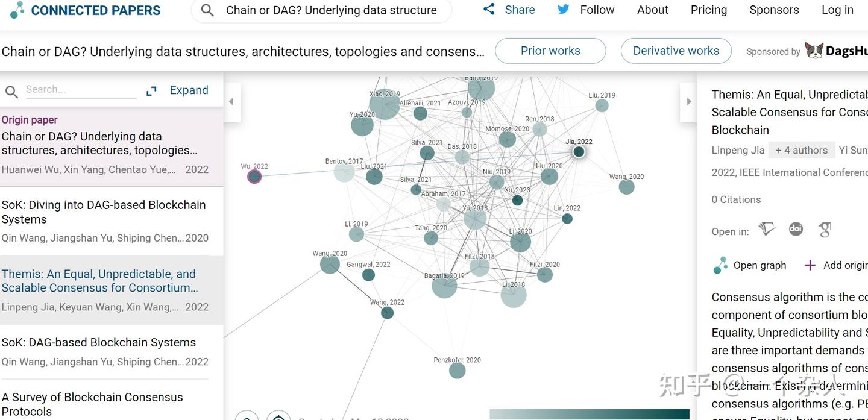Open the Pricing page

[708, 10]
